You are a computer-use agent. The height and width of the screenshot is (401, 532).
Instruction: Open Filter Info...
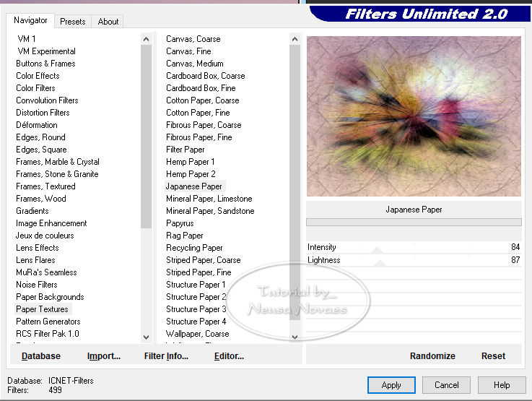coord(166,355)
